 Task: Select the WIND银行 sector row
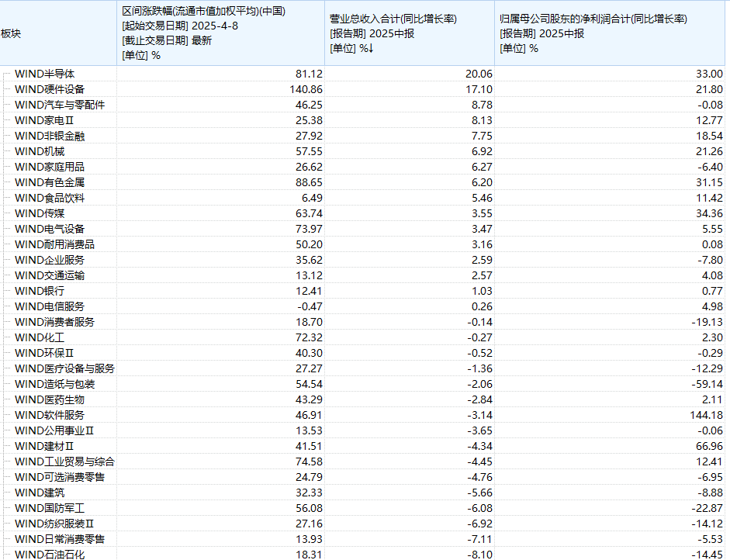pyautogui.click(x=40, y=291)
